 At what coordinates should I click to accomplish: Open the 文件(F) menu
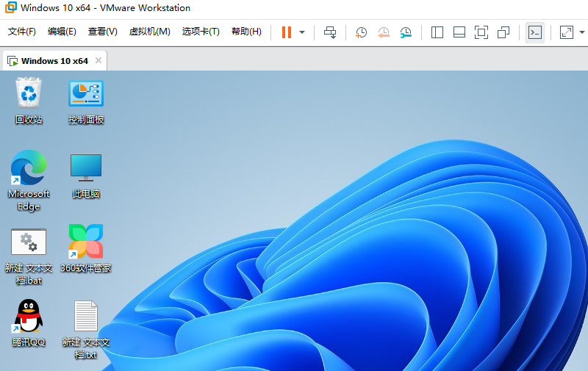(21, 32)
